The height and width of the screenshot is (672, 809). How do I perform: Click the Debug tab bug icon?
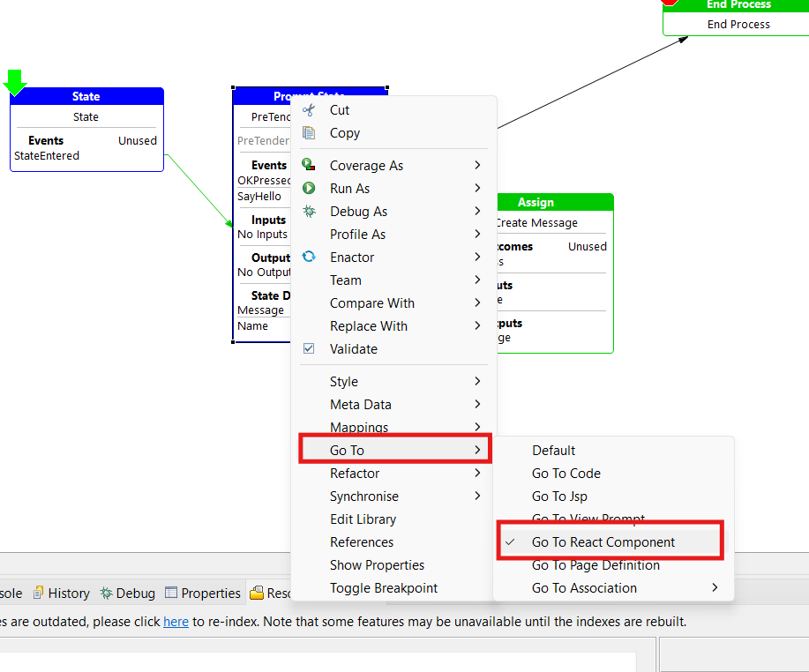106,594
